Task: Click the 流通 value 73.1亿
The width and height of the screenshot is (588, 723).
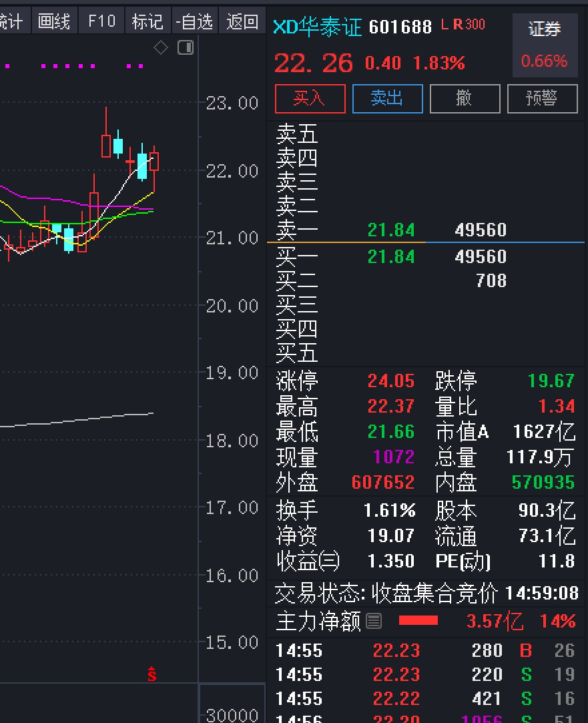Action: point(547,536)
